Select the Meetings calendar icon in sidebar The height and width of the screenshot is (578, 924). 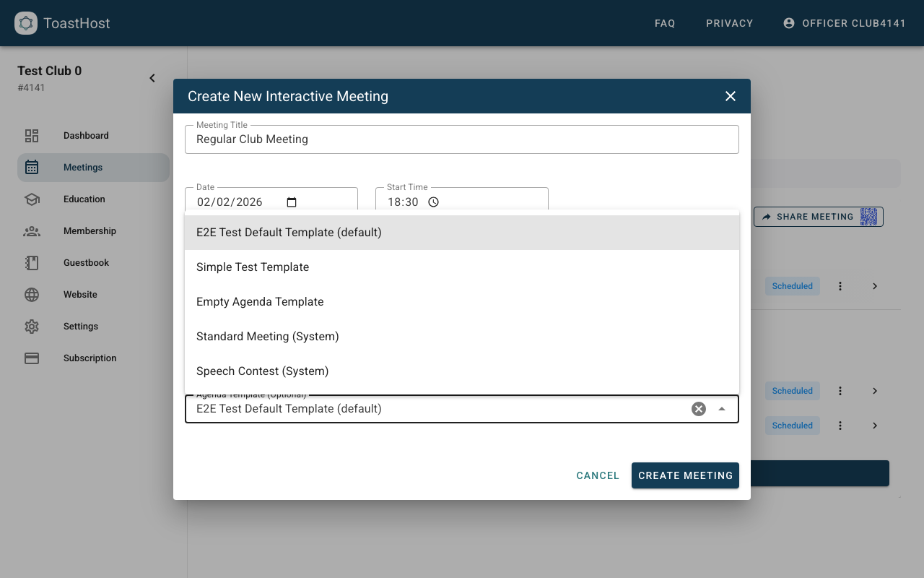(31, 167)
